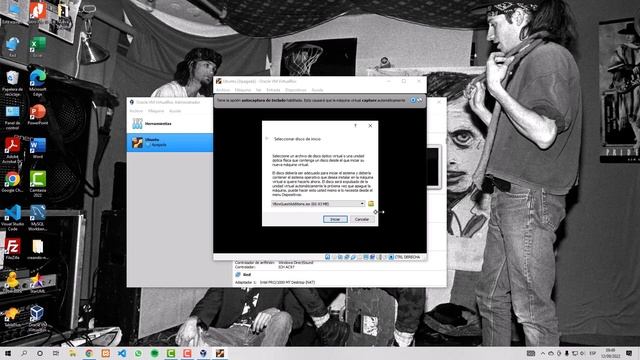This screenshot has height=360, width=640.
Task: Click the taskbar search icon
Action: [24, 353]
